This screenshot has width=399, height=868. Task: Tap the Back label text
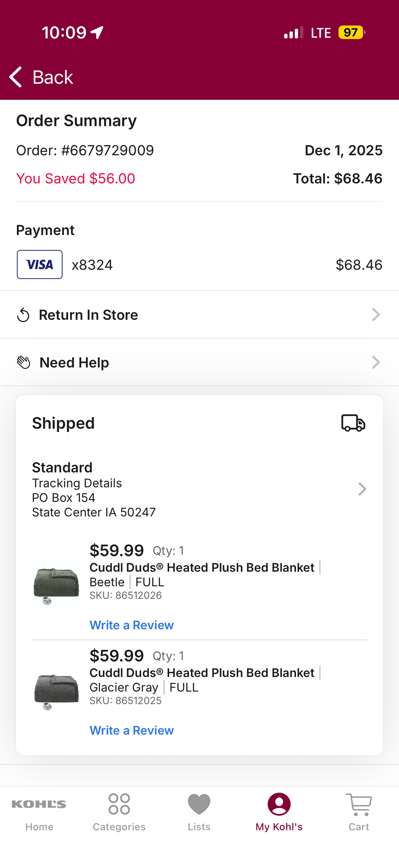(53, 77)
